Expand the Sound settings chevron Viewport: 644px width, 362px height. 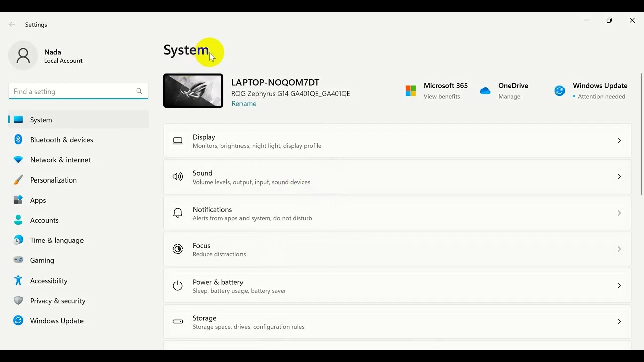tap(619, 177)
